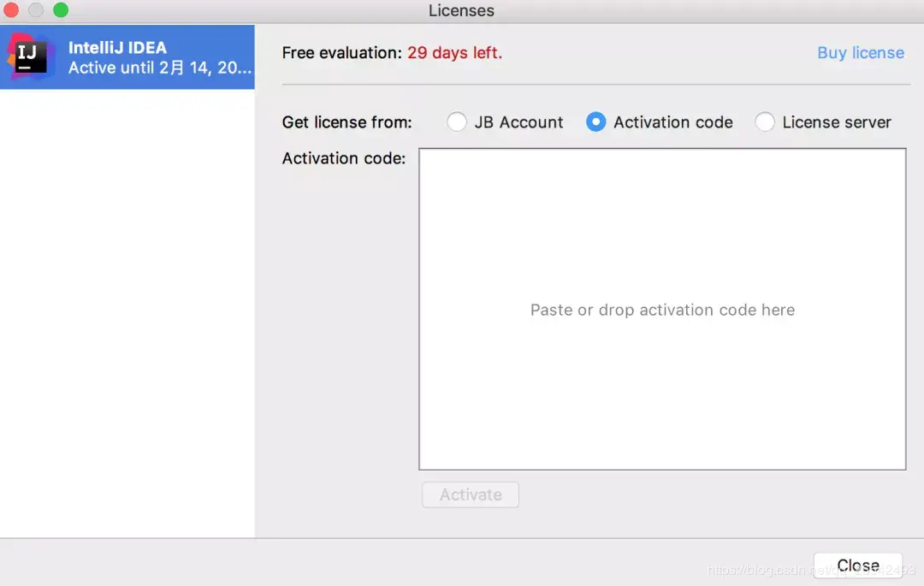Click the green zoom window button
Image resolution: width=924 pixels, height=586 pixels.
click(x=61, y=10)
